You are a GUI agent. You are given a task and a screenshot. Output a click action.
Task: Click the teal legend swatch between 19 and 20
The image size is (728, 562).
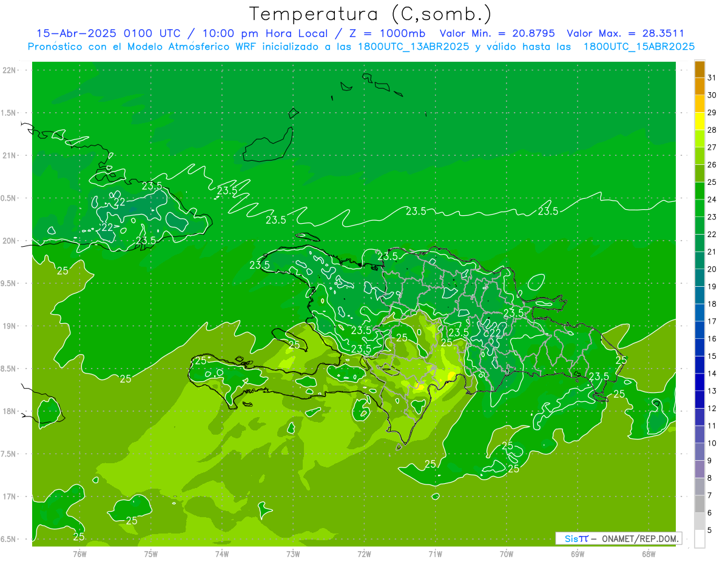tap(699, 278)
